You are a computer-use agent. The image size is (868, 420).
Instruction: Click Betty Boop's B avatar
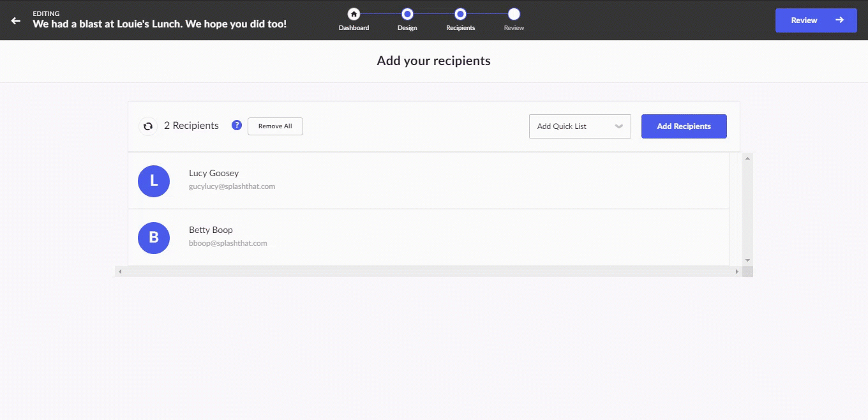pyautogui.click(x=154, y=238)
